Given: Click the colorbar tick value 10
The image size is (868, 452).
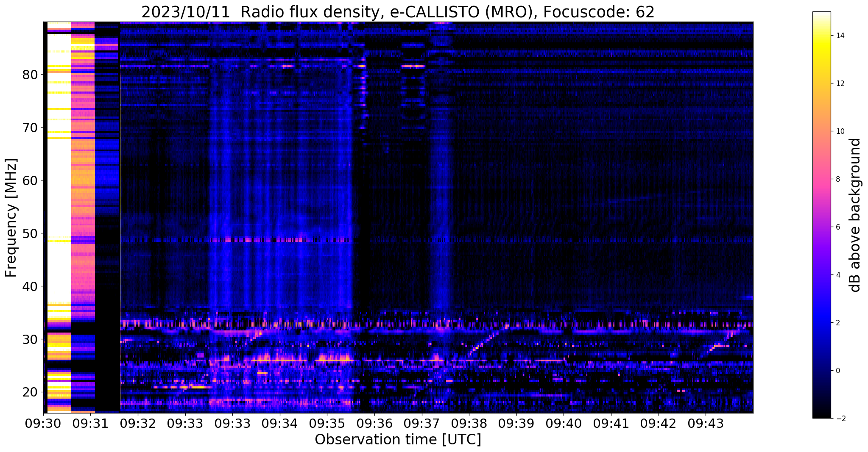Looking at the screenshot, I should pos(840,131).
